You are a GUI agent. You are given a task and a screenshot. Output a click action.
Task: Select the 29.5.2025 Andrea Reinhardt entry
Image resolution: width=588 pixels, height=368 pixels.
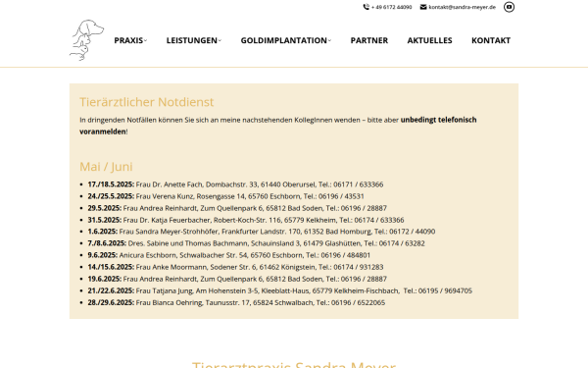coord(237,208)
